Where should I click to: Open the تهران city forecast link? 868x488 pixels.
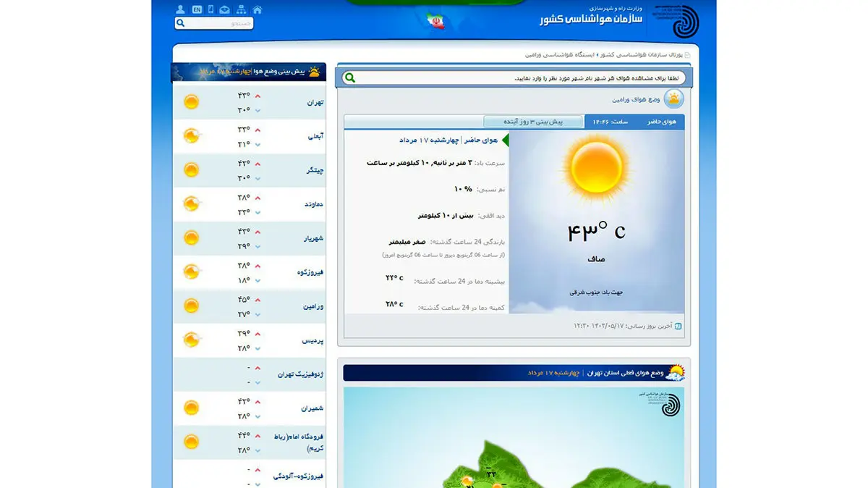315,103
